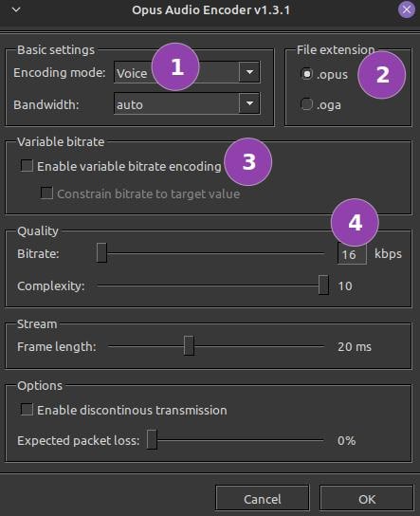Image resolution: width=420 pixels, height=516 pixels.
Task: Click the purple annotation badge number 3
Action: [248, 162]
